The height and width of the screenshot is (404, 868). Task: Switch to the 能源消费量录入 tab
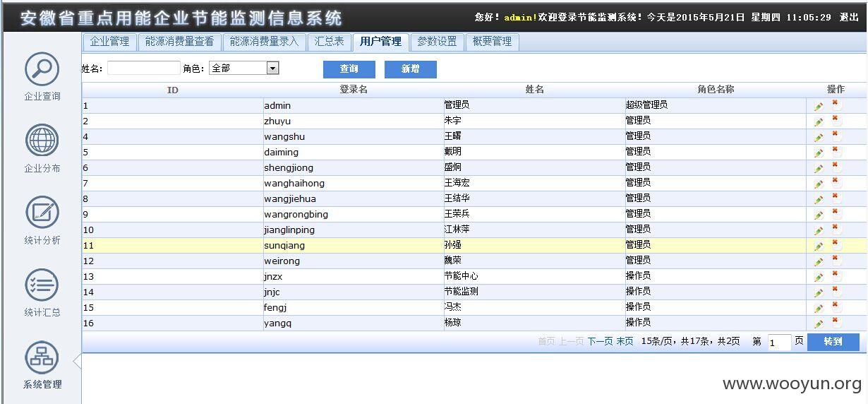pyautogui.click(x=265, y=42)
